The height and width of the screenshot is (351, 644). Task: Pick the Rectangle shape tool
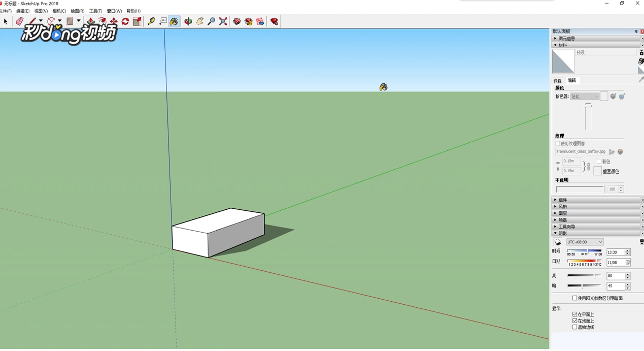[x=70, y=21]
